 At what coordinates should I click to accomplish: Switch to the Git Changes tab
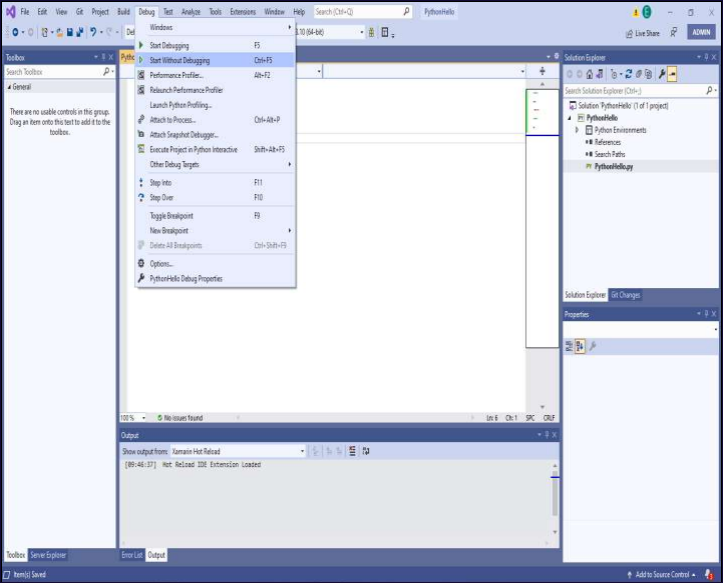[x=625, y=295]
